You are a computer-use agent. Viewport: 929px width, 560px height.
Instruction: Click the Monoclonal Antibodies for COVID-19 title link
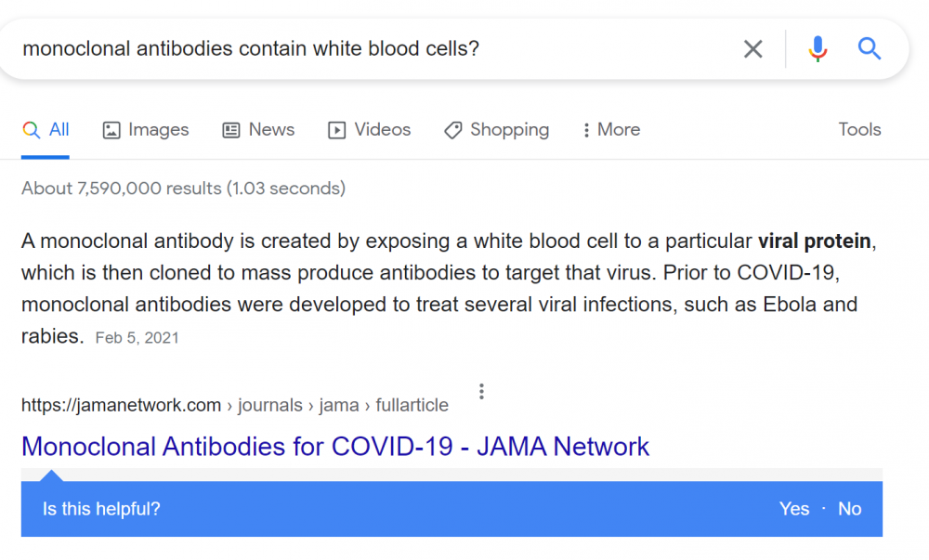[x=335, y=447]
